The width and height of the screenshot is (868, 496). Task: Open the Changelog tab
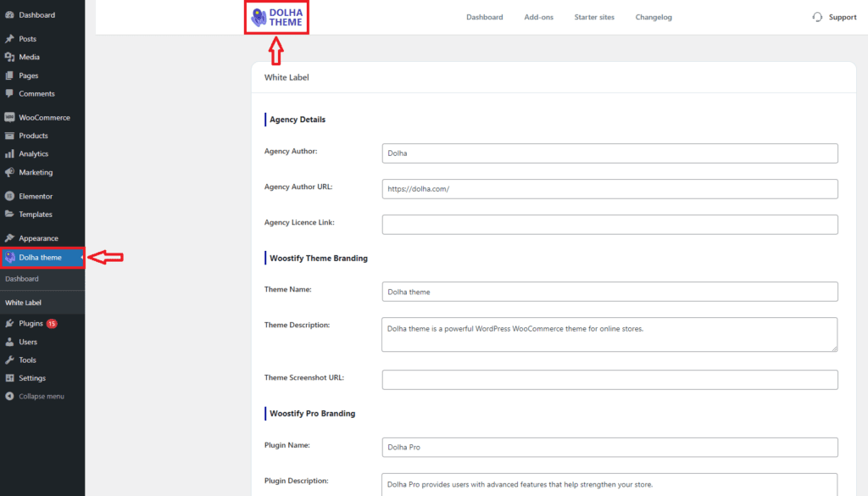(x=654, y=17)
